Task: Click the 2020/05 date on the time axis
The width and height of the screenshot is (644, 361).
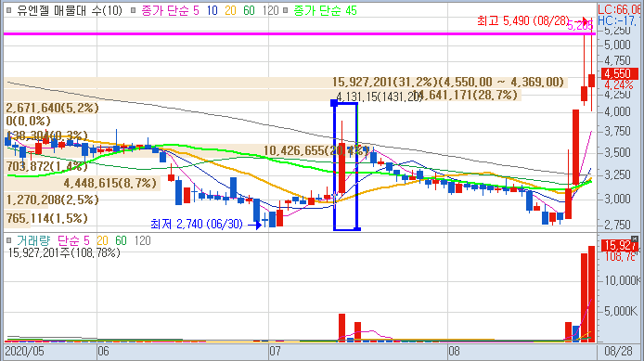Action: tap(24, 352)
